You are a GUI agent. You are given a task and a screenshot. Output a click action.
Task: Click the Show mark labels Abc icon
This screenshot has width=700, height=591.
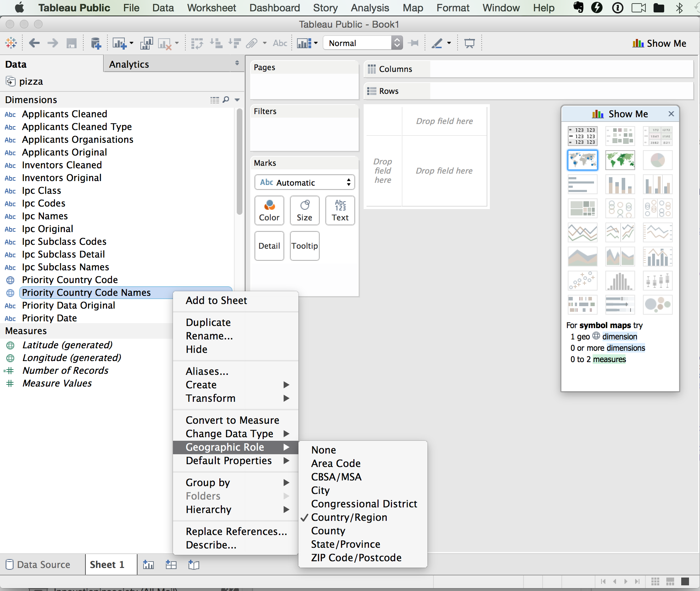(280, 43)
